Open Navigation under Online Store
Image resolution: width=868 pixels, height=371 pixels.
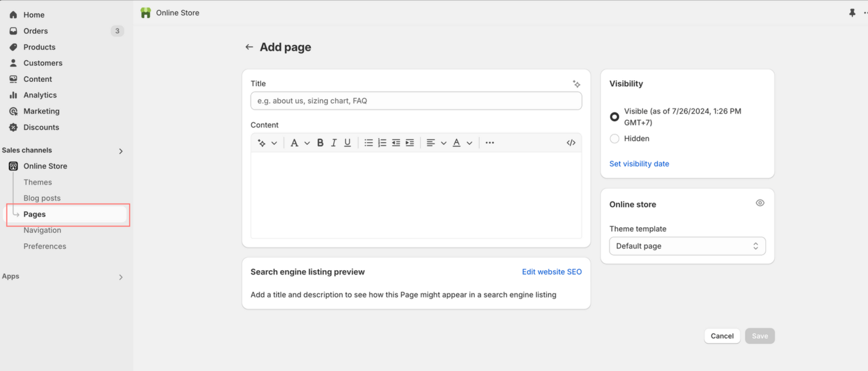tap(42, 230)
